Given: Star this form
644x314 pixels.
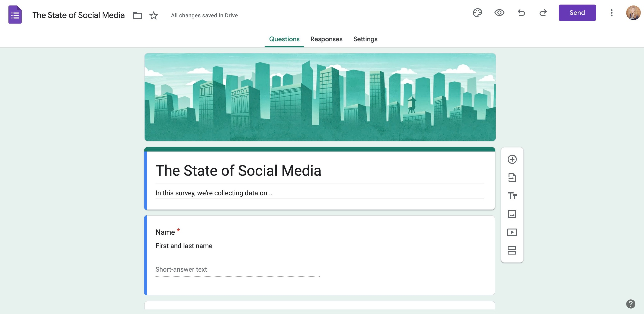Looking at the screenshot, I should [x=153, y=15].
